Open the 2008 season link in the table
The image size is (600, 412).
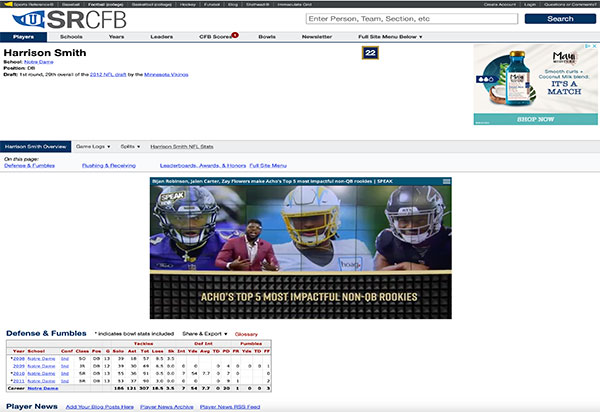pos(19,359)
